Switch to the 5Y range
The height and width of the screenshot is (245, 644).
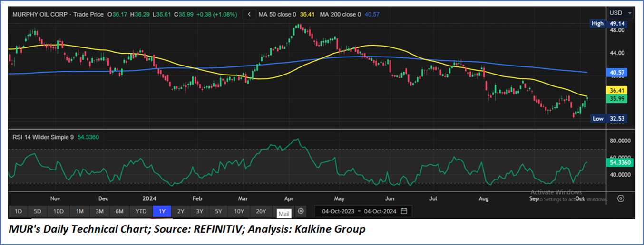(219, 211)
